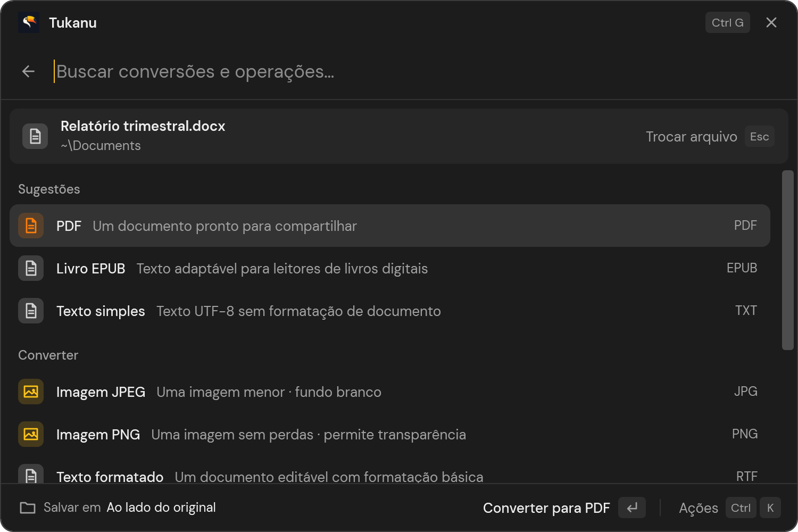The height and width of the screenshot is (532, 798).
Task: Click the Tukanu toucan logo icon
Action: point(29,22)
